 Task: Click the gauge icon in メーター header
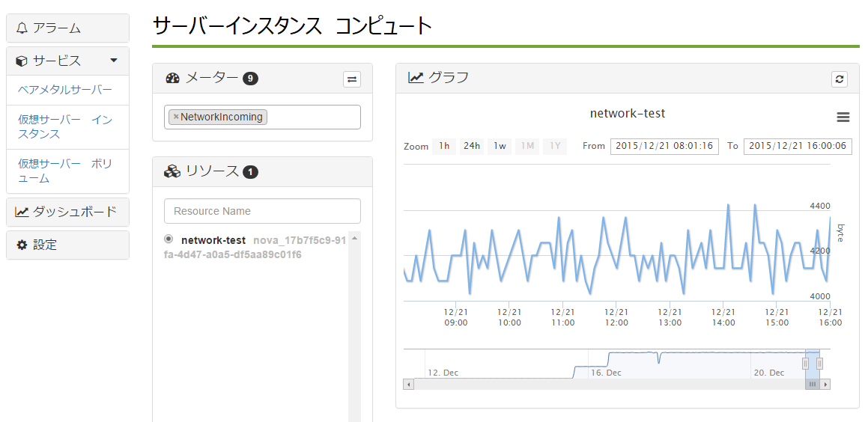[x=173, y=79]
